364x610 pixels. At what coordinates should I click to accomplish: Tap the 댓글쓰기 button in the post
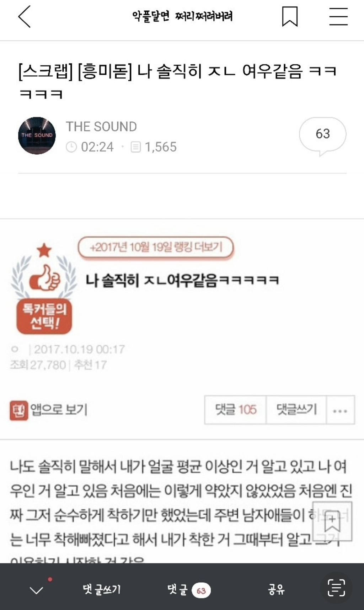pos(296,410)
